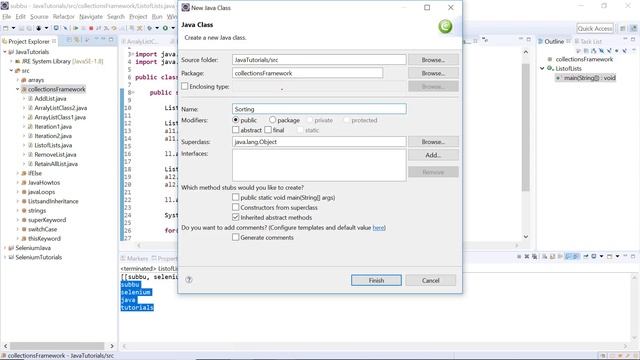This screenshot has height=360, width=640.
Task: Click the Save toolbar icon
Action: point(21,28)
